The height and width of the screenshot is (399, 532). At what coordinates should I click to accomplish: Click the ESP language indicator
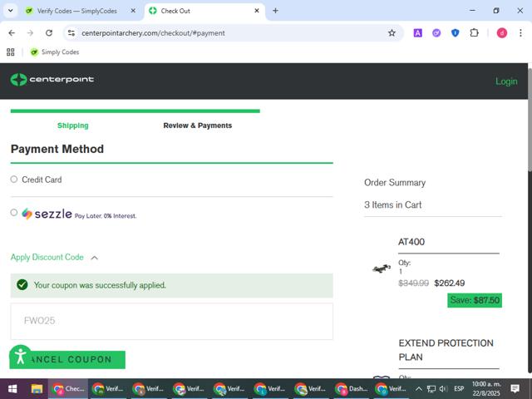click(459, 389)
